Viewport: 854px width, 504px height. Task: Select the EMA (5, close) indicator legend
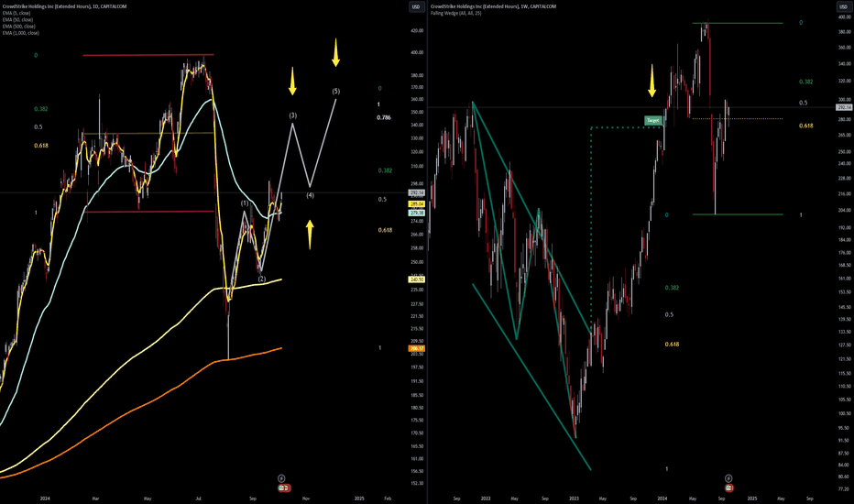coord(16,13)
